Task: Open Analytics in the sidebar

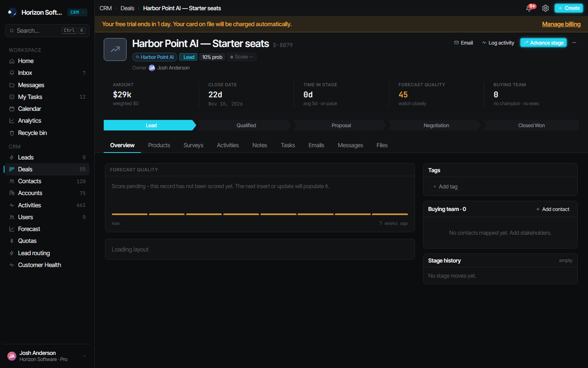Action: tap(47, 121)
